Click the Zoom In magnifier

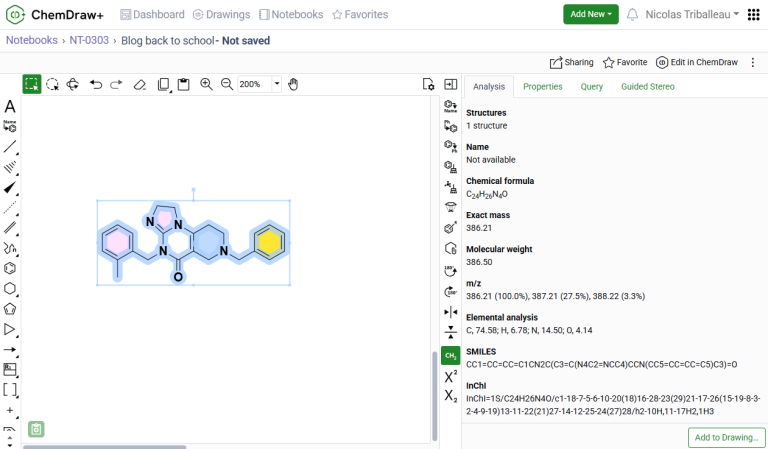[206, 84]
